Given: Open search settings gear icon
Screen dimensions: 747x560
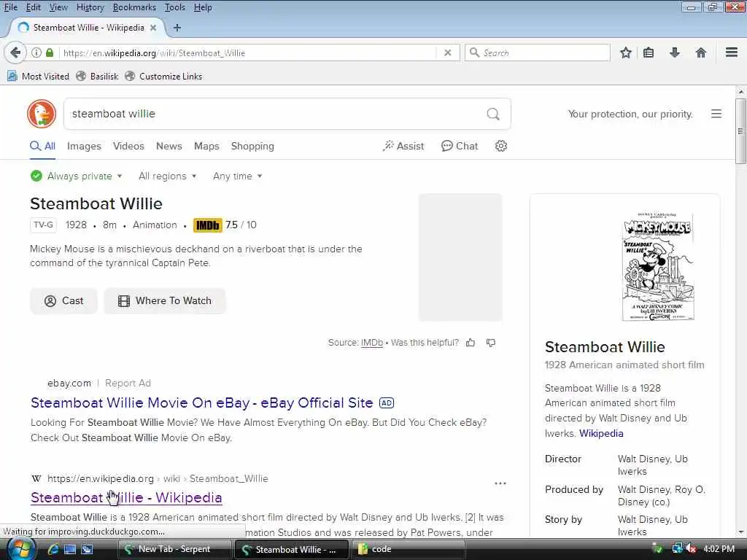Looking at the screenshot, I should pos(500,146).
